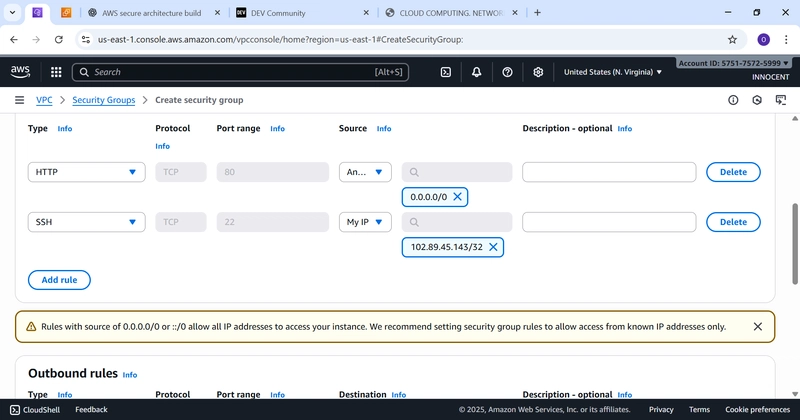View site information icon in address bar
The width and height of the screenshot is (800, 420).
(x=86, y=39)
